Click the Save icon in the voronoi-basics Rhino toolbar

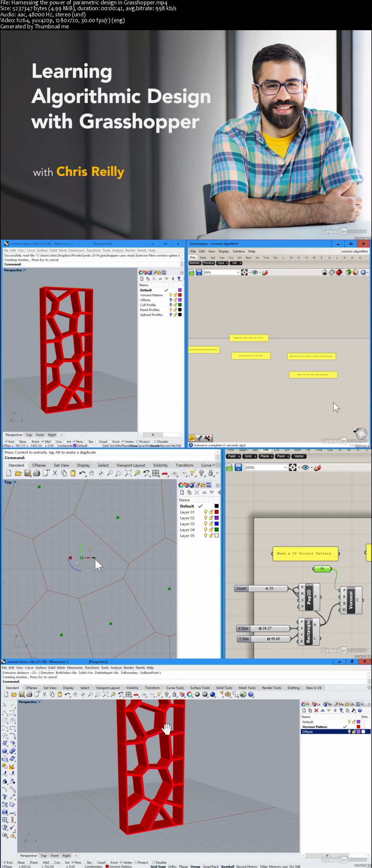tap(21, 695)
